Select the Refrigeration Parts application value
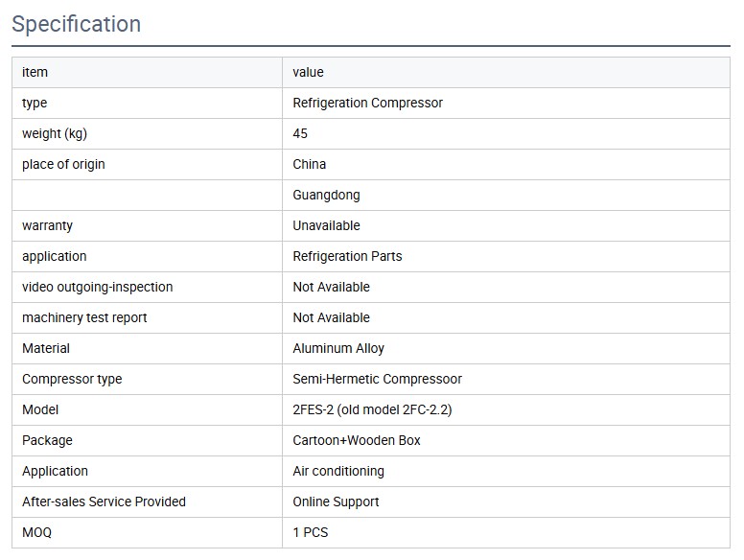Image resolution: width=744 pixels, height=560 pixels. 347,256
